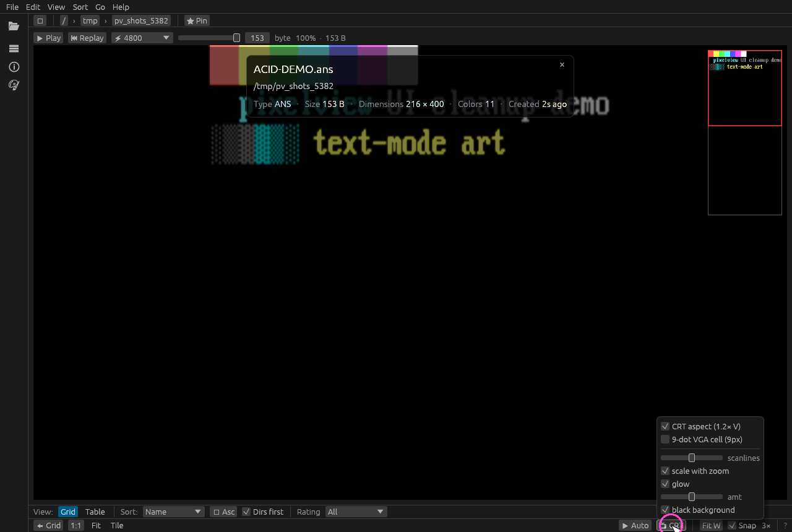Click the Colors 11 value
This screenshot has height=532, width=792.
click(490, 104)
